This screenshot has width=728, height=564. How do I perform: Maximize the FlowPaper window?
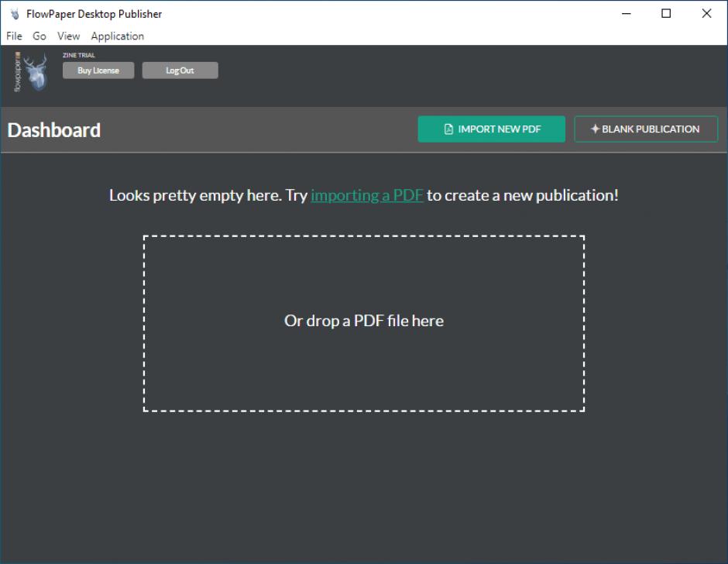(x=666, y=13)
